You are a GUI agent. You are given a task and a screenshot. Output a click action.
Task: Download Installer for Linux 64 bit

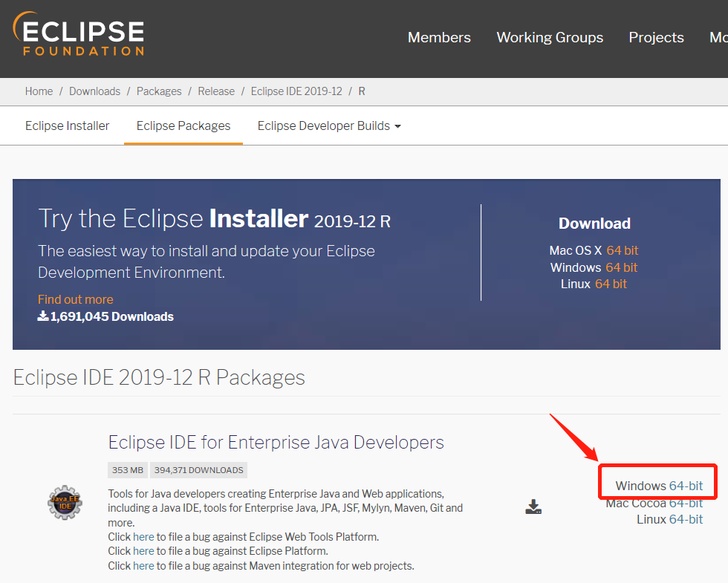611,284
